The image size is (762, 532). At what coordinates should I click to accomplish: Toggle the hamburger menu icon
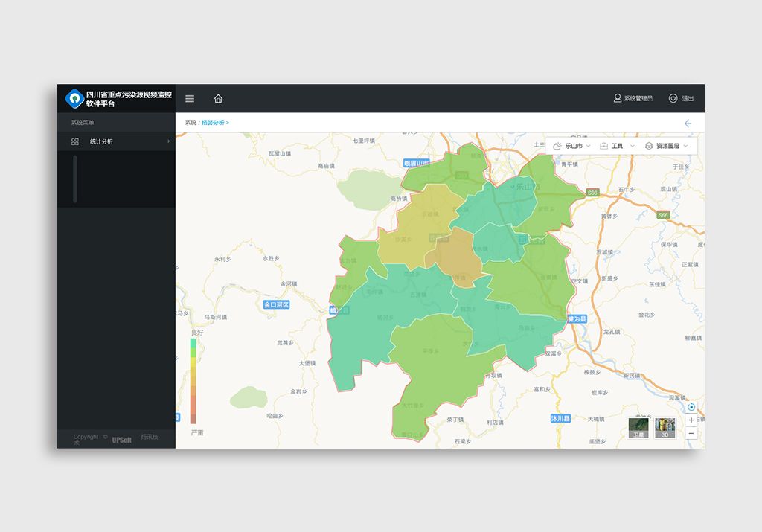pos(190,99)
